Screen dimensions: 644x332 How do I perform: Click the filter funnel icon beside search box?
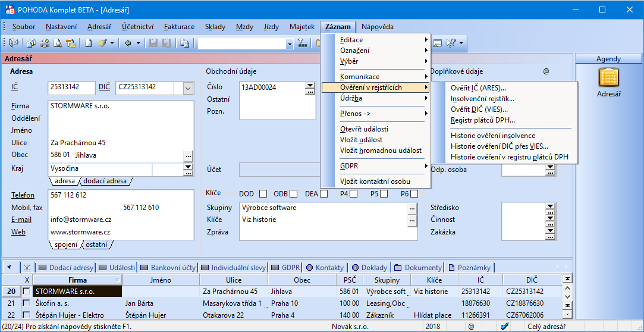pos(302,43)
